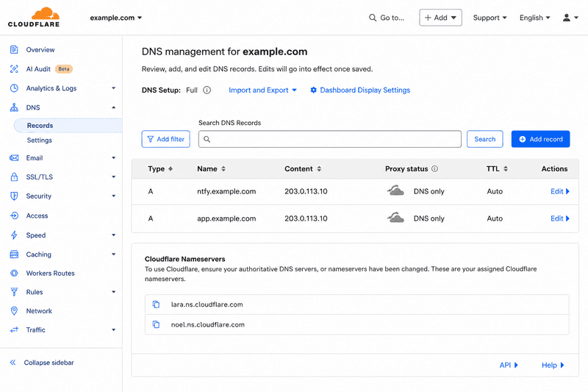Open the Support dropdown menu
The width and height of the screenshot is (588, 392).
click(x=490, y=18)
